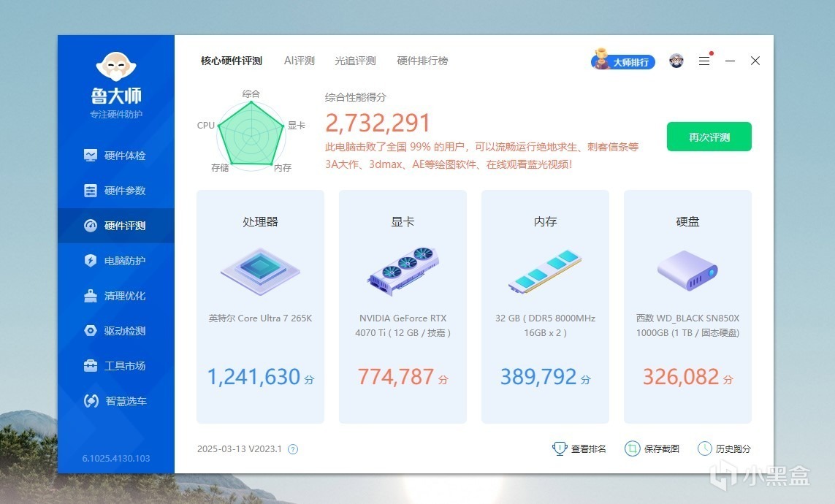Screen dimensions: 835x504
Task: Open 驱动检测 in the sidebar
Action: [115, 331]
